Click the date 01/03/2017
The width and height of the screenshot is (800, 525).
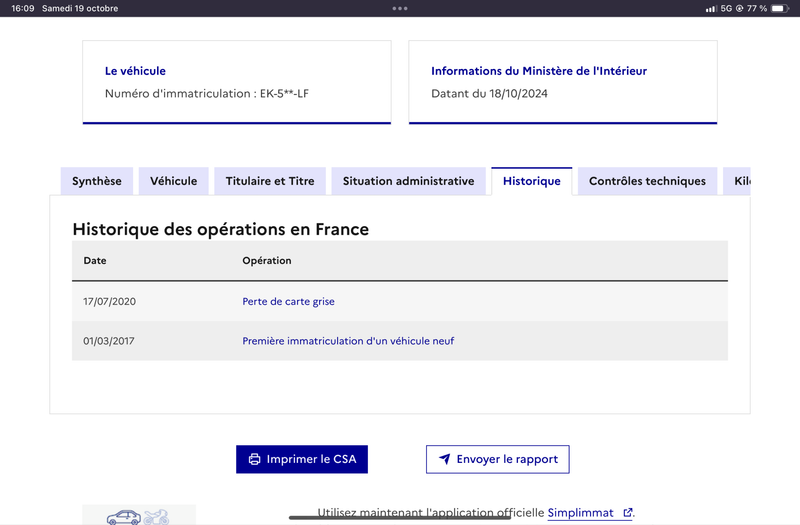[109, 341]
